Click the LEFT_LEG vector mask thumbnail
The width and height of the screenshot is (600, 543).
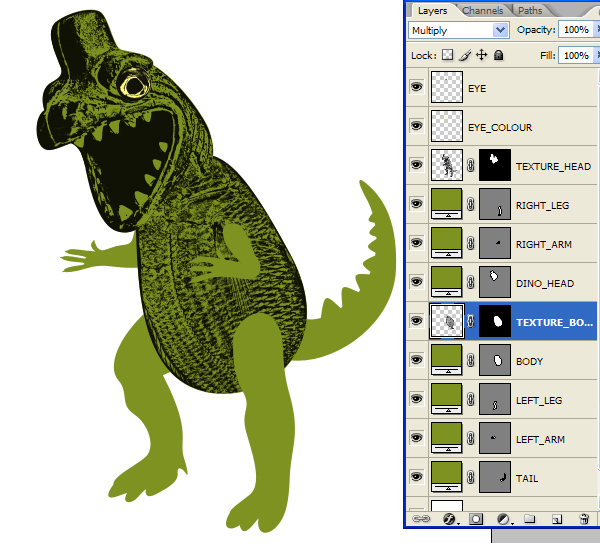[x=495, y=399]
